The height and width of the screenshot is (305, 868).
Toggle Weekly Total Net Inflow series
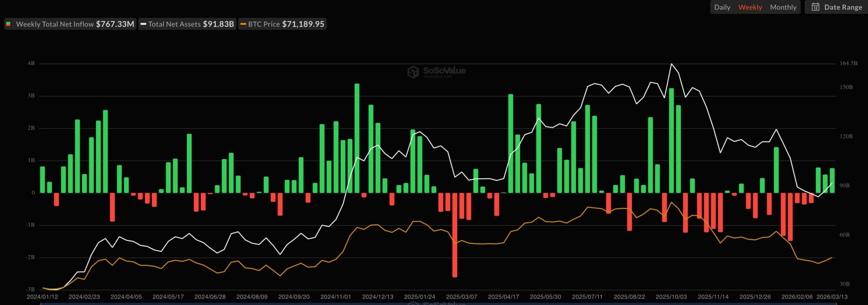pyautogui.click(x=70, y=24)
